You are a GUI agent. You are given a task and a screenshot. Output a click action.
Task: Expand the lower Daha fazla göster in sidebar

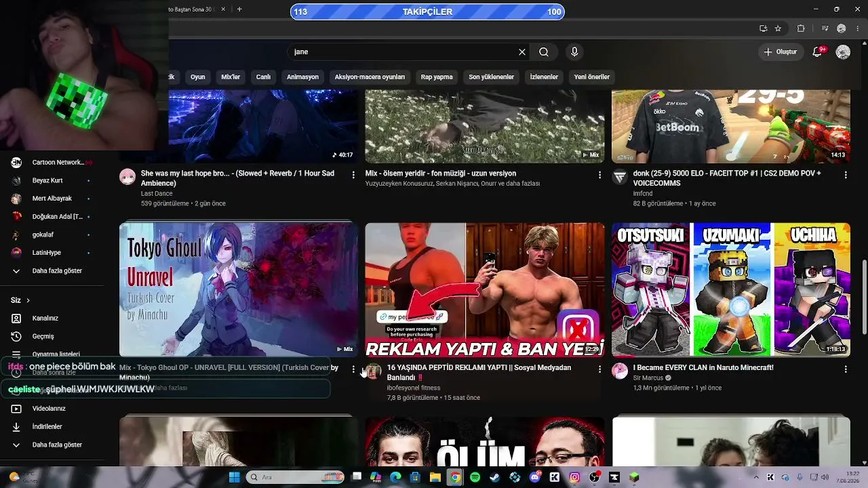tap(57, 445)
